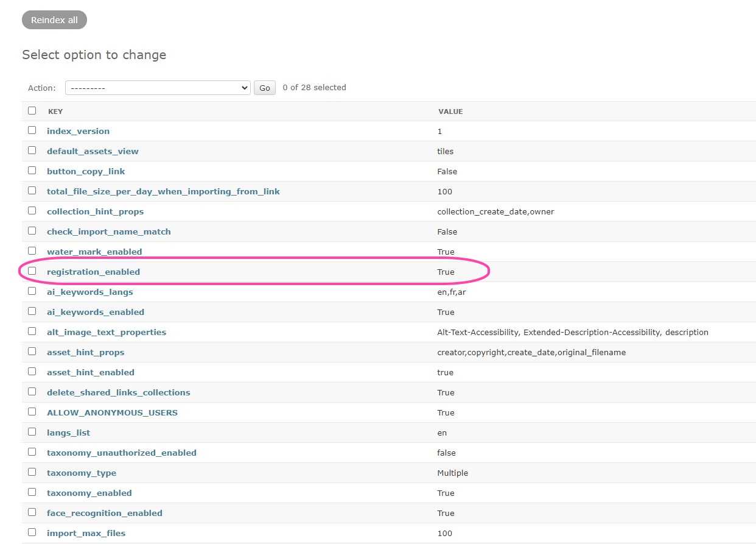This screenshot has width=756, height=544.
Task: Select the registration_enabled checkbox
Action: click(x=32, y=271)
